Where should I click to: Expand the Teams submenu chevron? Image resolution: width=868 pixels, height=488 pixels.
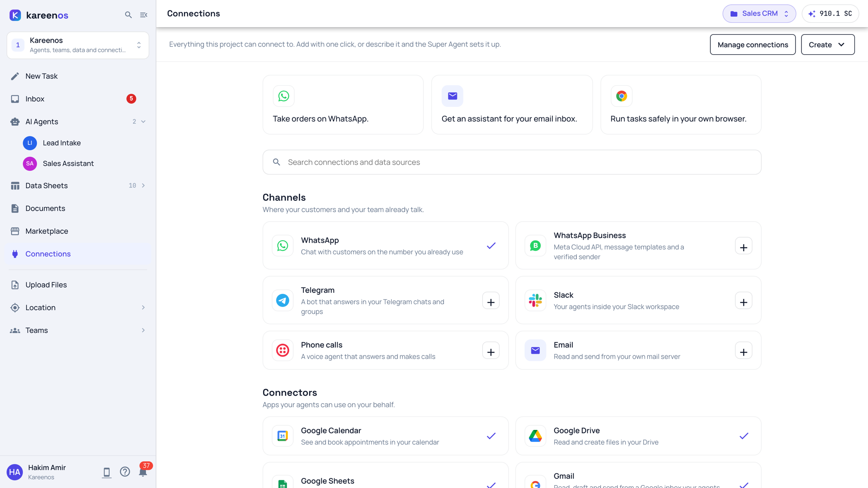click(143, 330)
